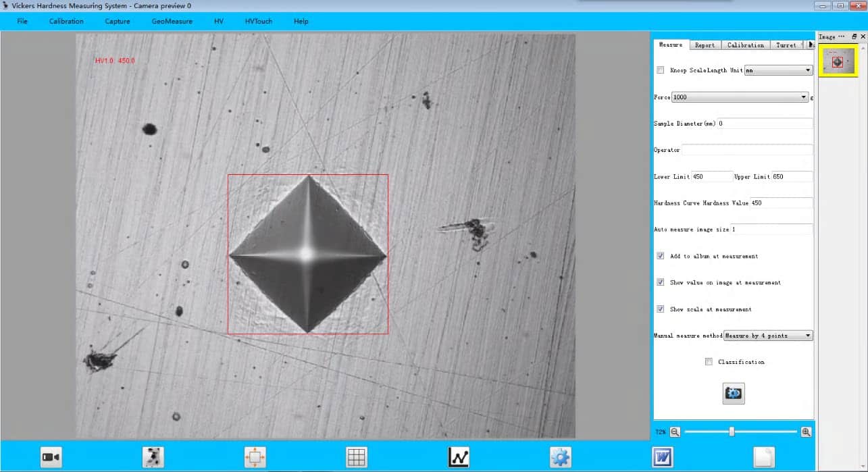
Task: Activate the crosshair centering tool
Action: point(255,456)
